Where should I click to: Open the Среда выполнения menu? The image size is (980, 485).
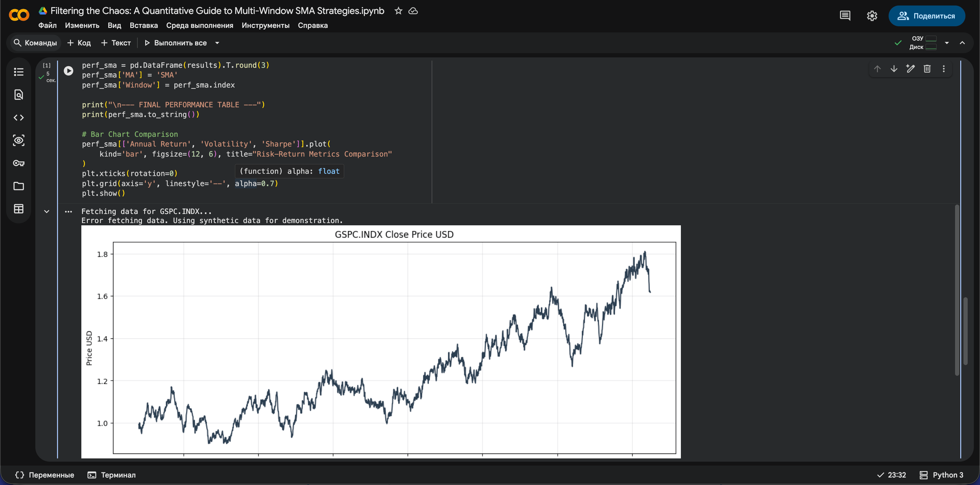click(199, 26)
